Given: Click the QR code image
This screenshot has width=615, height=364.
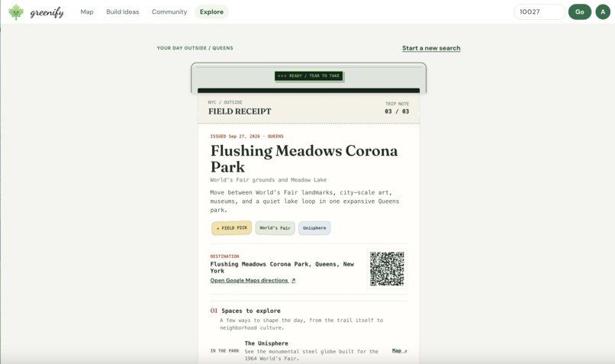Looking at the screenshot, I should [x=387, y=269].
